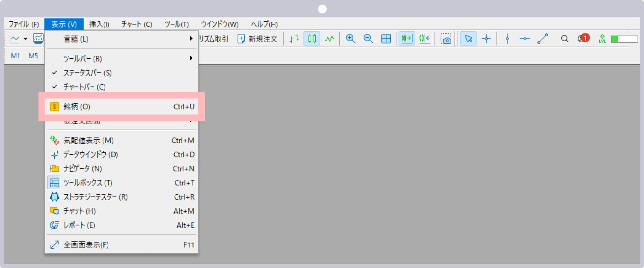Open the new chart dropdown arrow
644x268 pixels.
point(25,39)
